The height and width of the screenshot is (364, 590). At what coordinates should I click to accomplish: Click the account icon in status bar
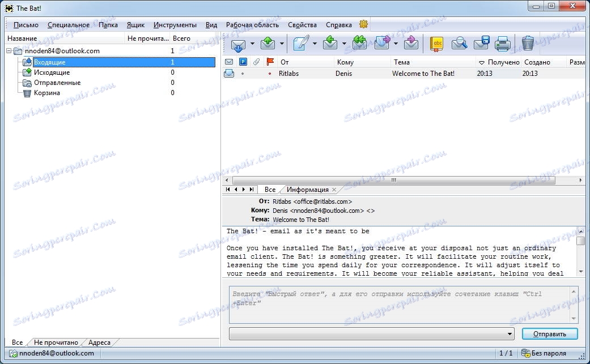click(x=13, y=353)
